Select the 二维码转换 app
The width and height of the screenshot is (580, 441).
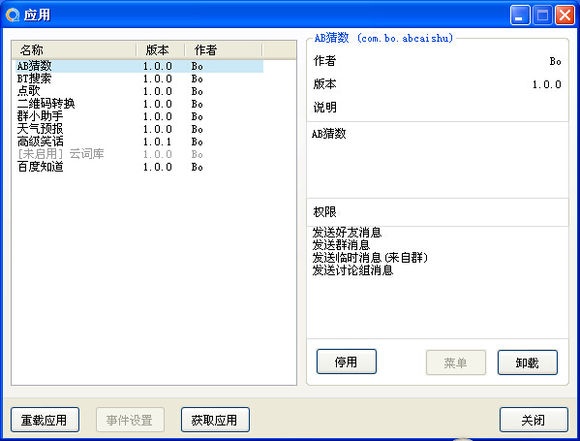point(139,104)
